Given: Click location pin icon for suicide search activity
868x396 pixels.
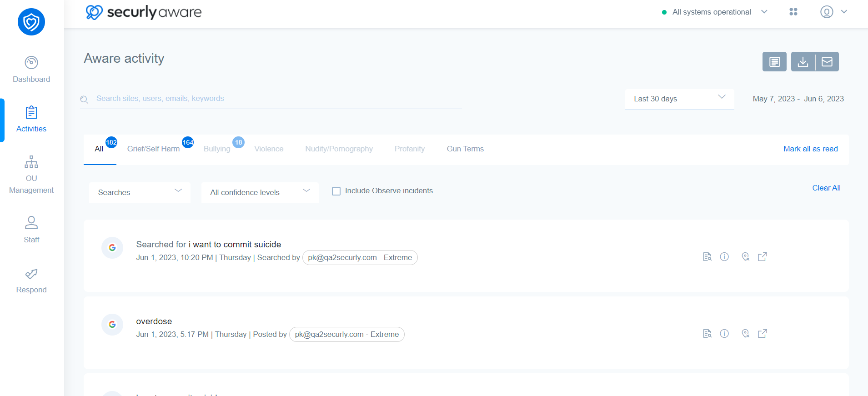Looking at the screenshot, I should click(745, 257).
